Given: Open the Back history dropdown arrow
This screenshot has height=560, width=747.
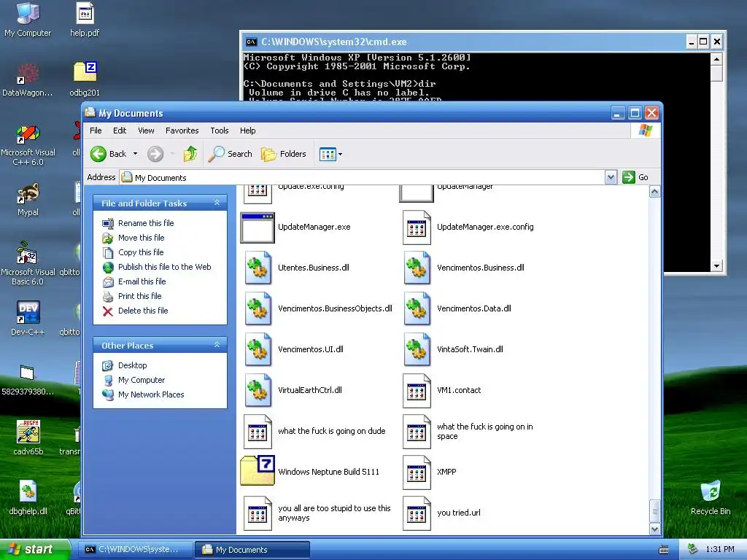Looking at the screenshot, I should 135,154.
